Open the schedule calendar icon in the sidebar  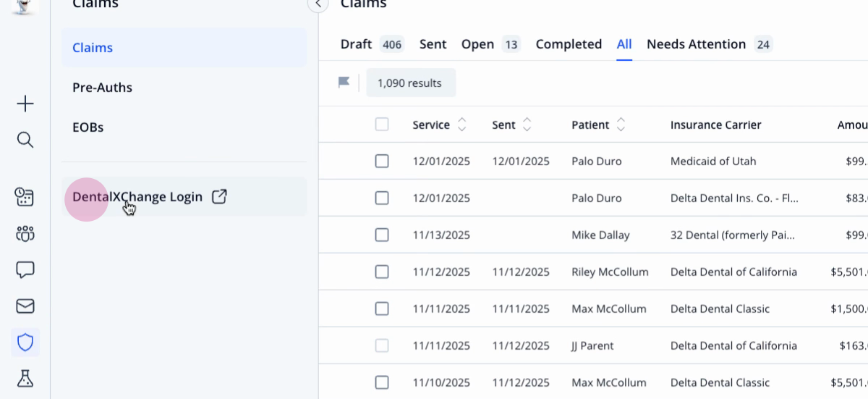(25, 197)
